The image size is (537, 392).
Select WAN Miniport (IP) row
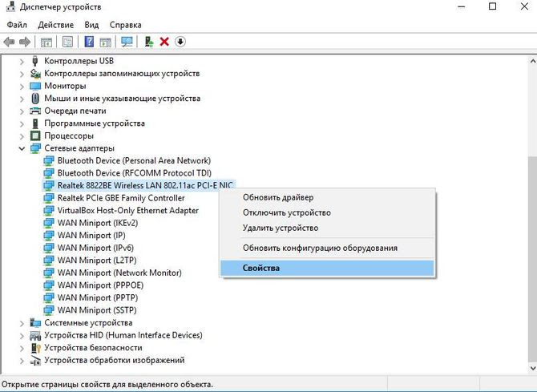[x=91, y=236]
